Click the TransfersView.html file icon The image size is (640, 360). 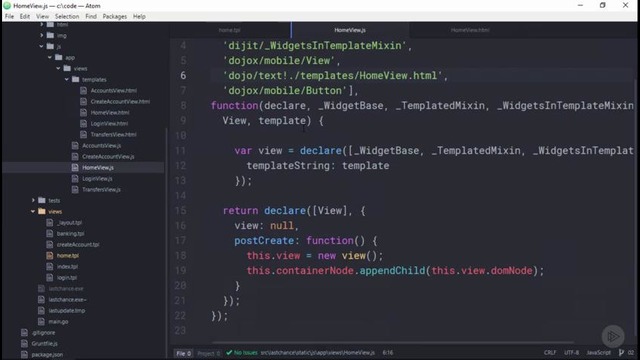pos(84,134)
